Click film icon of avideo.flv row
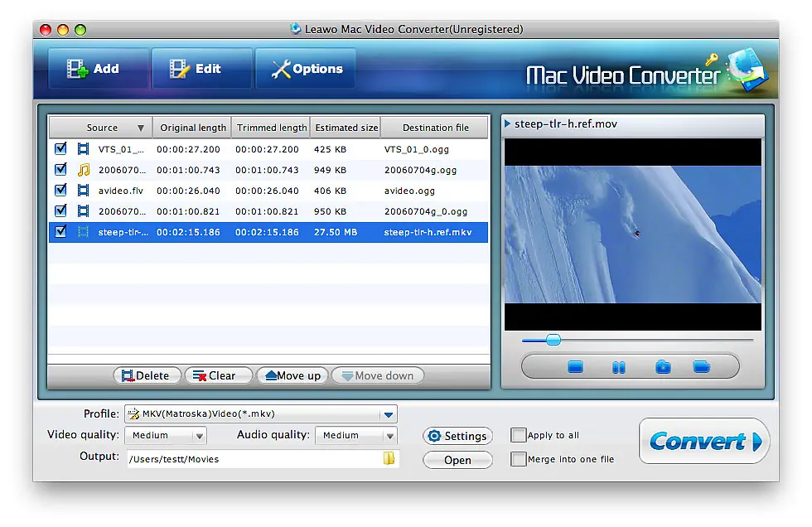 click(x=83, y=191)
